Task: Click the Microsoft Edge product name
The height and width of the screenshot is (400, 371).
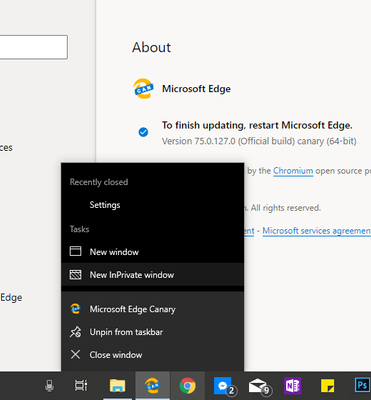Action: pos(196,89)
